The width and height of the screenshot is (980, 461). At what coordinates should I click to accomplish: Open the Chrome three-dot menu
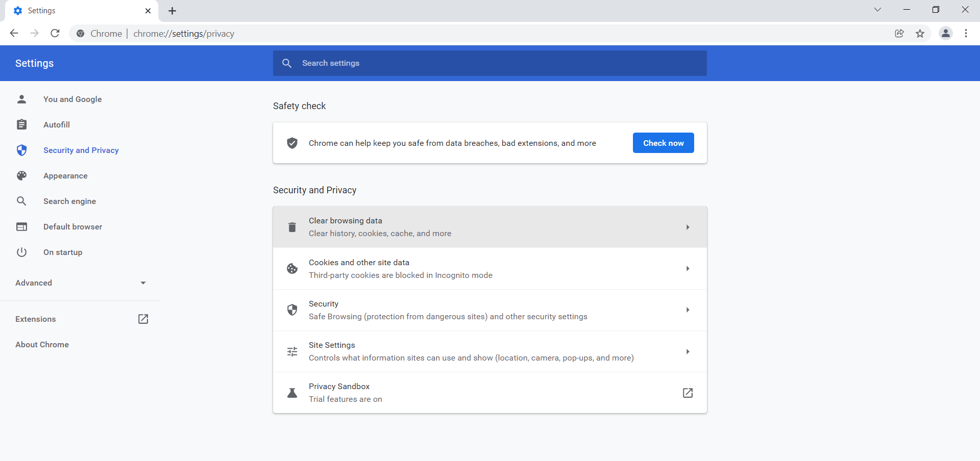966,33
